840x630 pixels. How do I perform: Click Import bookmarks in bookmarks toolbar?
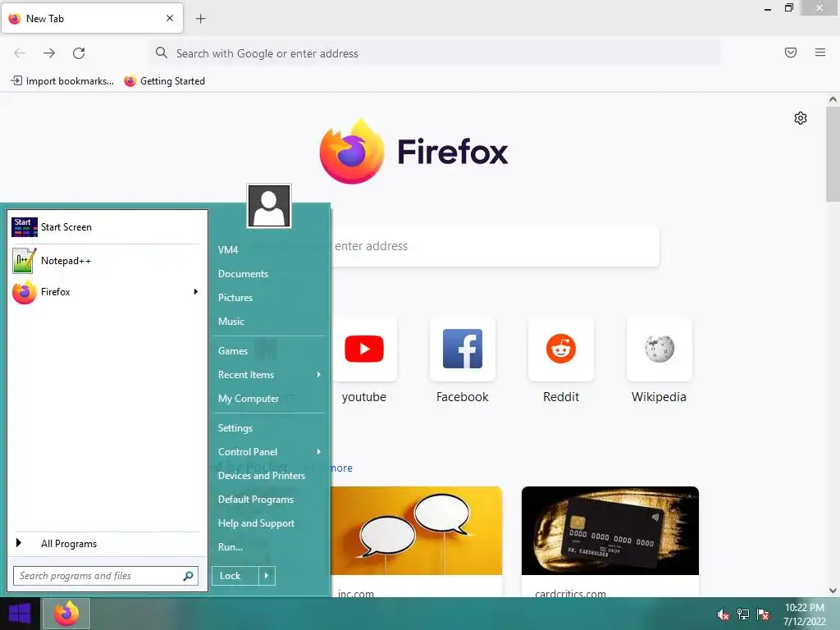62,81
